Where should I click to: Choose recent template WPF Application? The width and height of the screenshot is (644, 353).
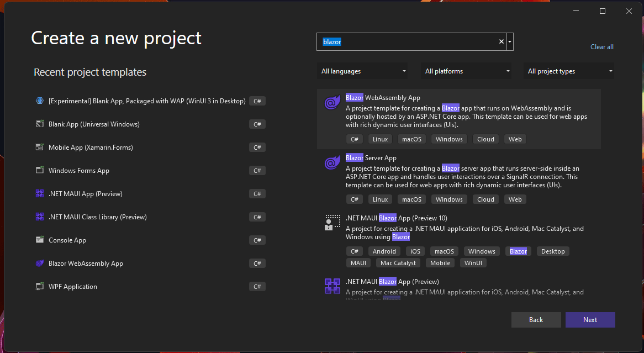coord(73,286)
